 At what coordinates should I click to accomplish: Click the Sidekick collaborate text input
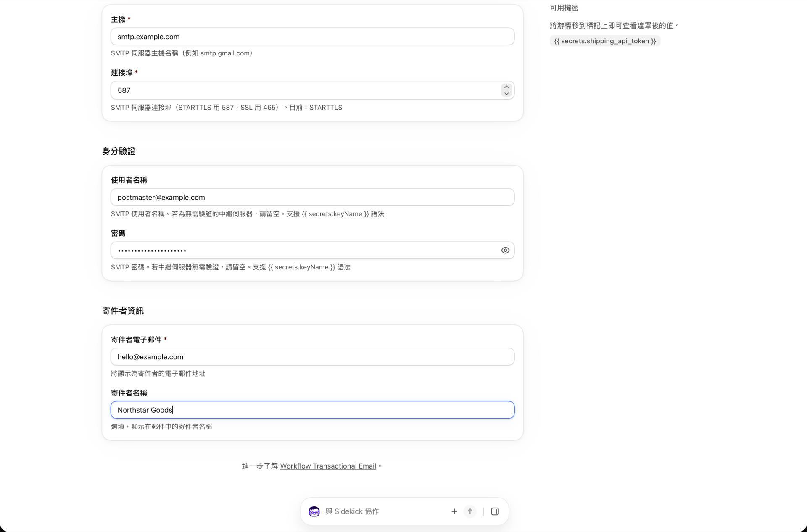tap(385, 511)
